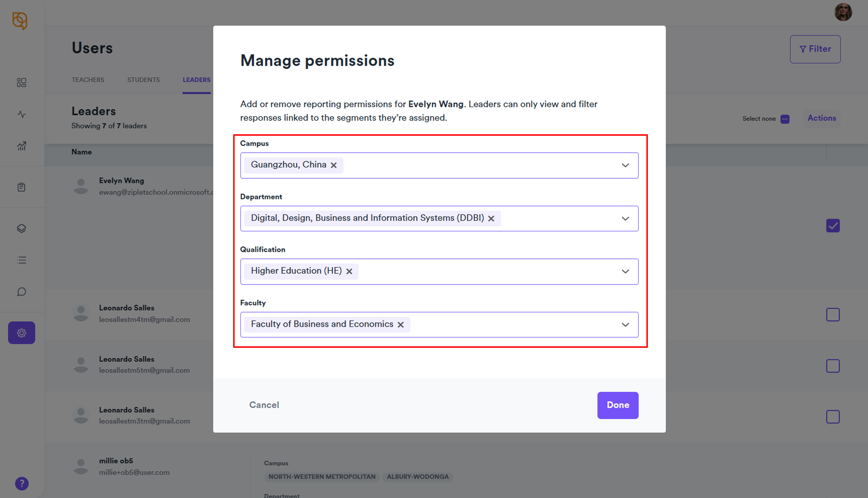Click the user profile avatar
868x498 pixels.
(843, 12)
